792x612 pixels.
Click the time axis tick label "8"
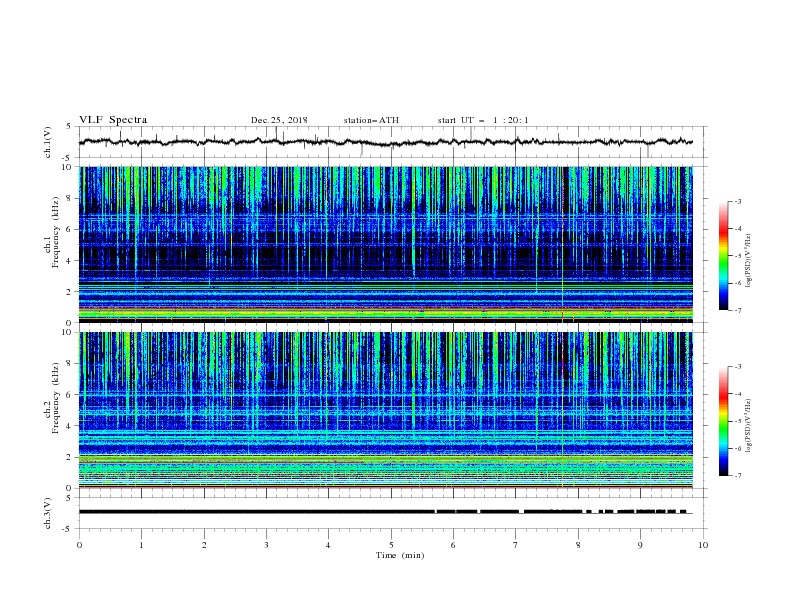pyautogui.click(x=578, y=545)
